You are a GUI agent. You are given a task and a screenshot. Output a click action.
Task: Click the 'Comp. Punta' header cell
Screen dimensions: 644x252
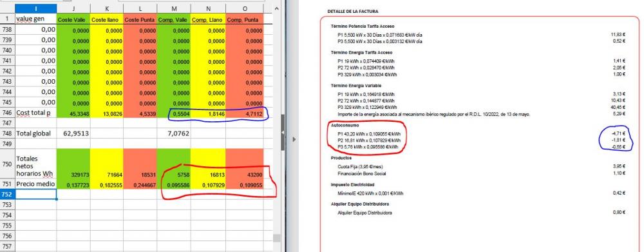pyautogui.click(x=244, y=19)
